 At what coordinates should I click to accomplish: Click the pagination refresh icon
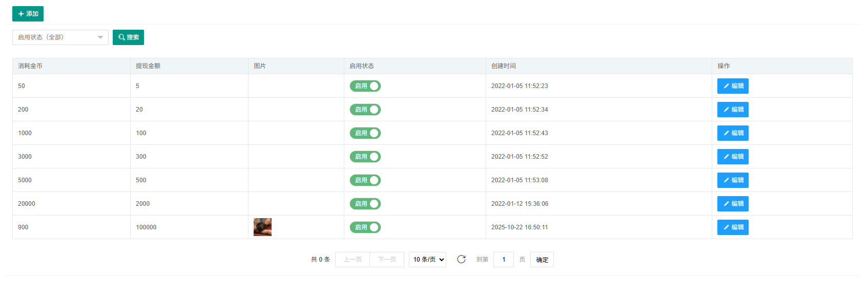coord(461,260)
